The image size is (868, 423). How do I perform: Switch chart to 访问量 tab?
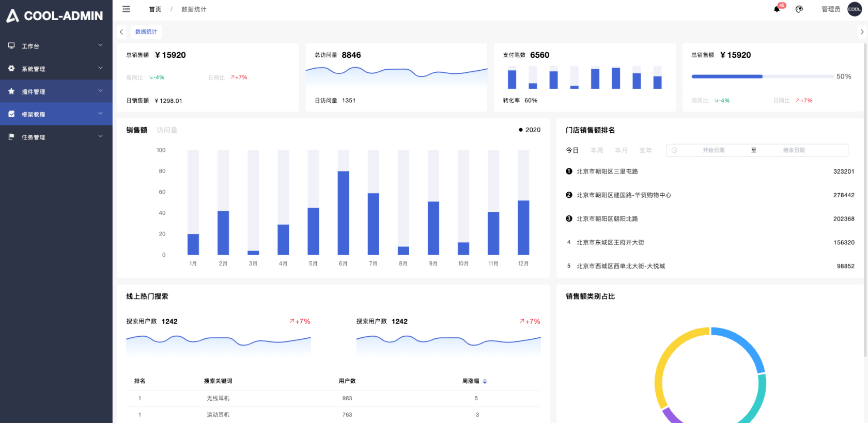167,130
